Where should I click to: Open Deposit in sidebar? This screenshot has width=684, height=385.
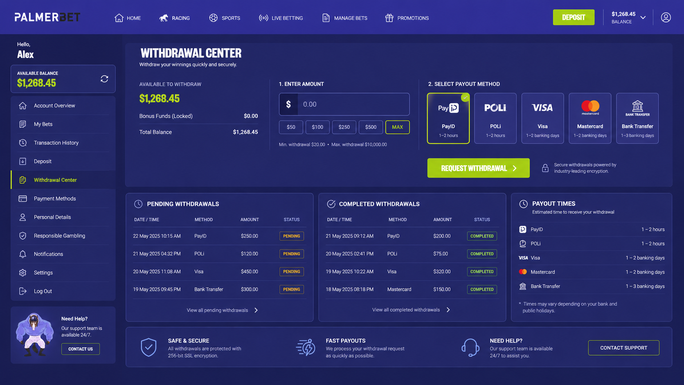point(63,161)
